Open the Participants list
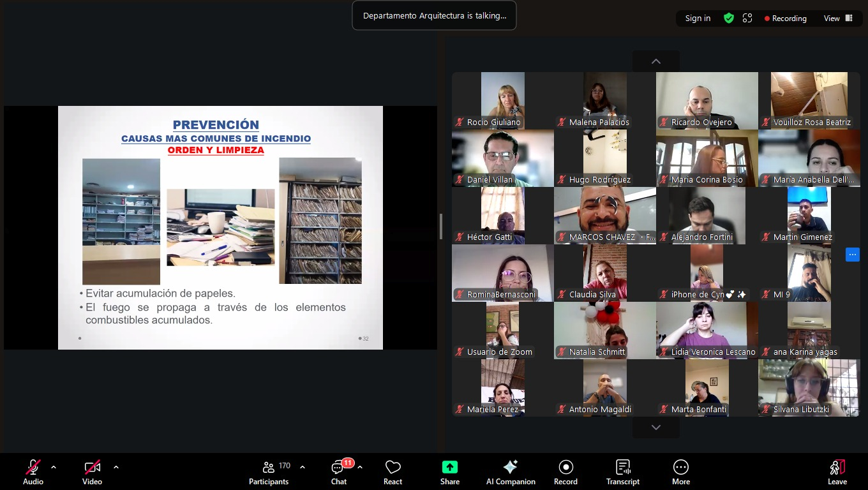 (x=269, y=472)
